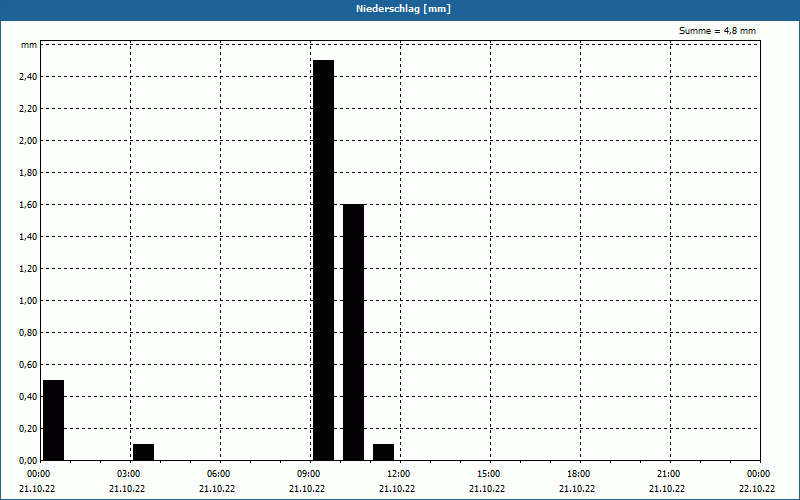Click the mm unit label on y-axis
The image size is (800, 500).
pyautogui.click(x=29, y=45)
